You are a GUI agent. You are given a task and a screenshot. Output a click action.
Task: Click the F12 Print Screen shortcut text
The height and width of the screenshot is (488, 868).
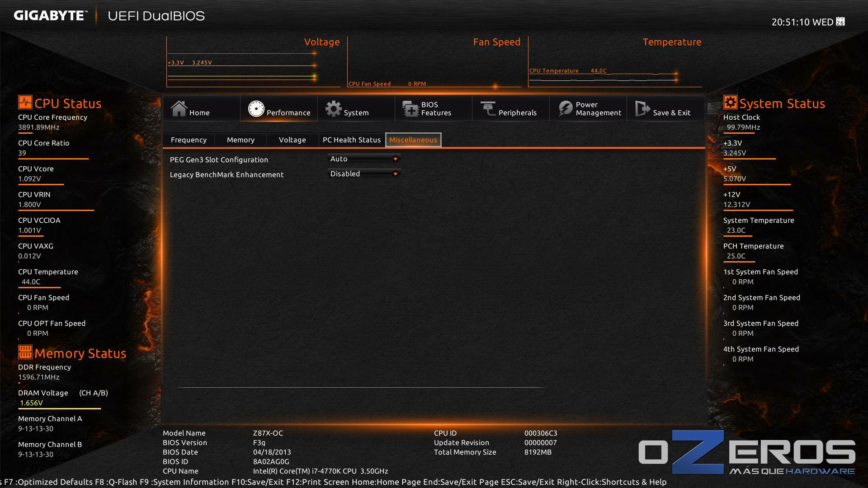[318, 482]
